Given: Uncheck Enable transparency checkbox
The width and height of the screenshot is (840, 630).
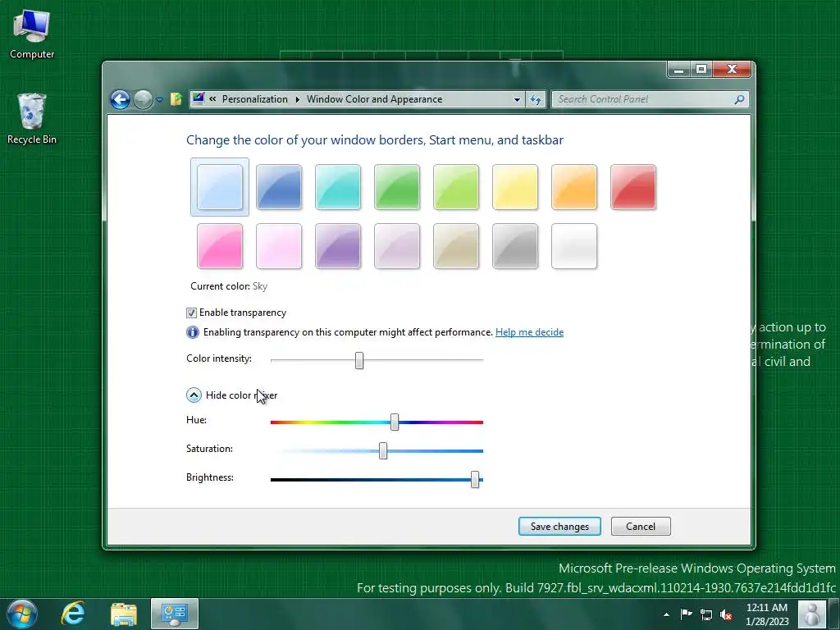Looking at the screenshot, I should [x=191, y=313].
